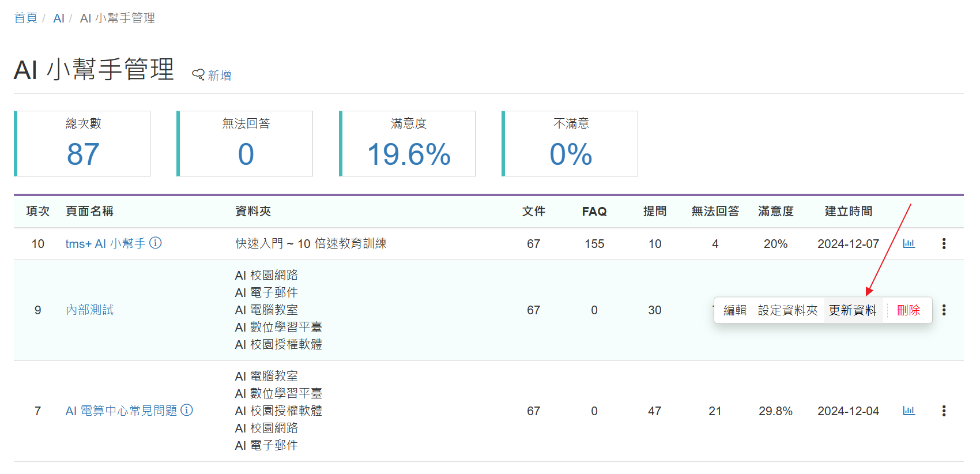This screenshot has width=980, height=474.
Task: Open the three-dot menu for the tms+ AI 小幫手 row
Action: [944, 243]
